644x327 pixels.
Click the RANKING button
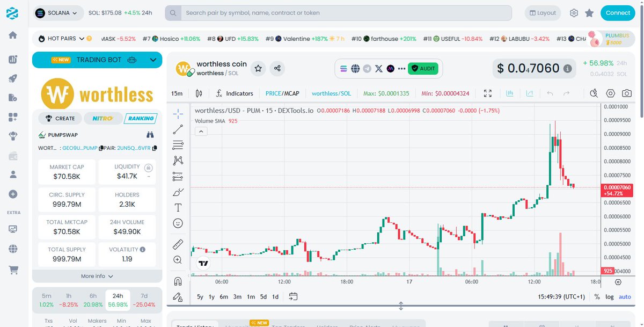click(141, 118)
